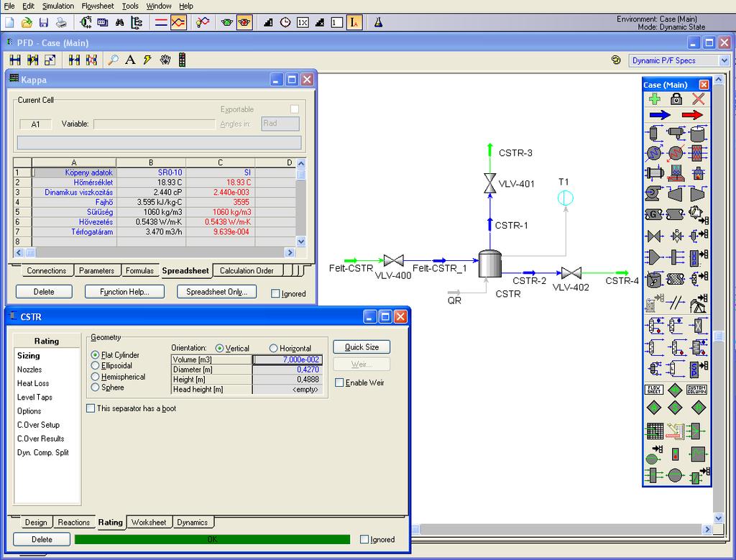Click the padlock icon in the object palette

(676, 98)
